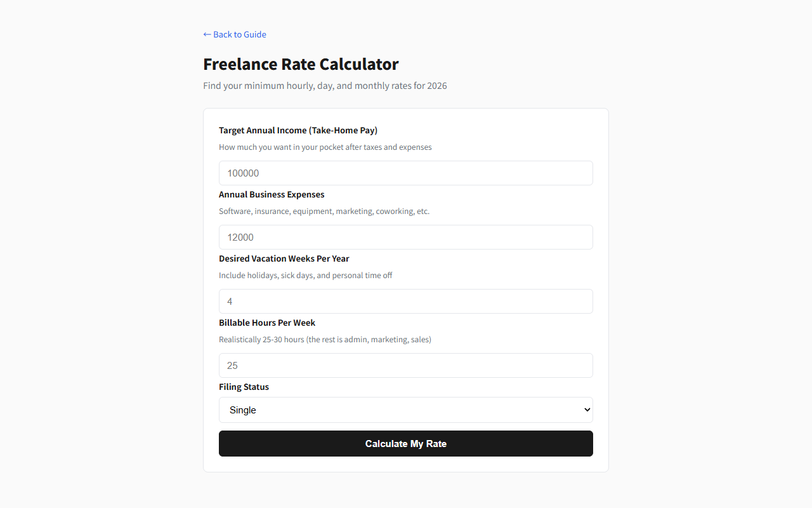812x508 pixels.
Task: Select the Desired Vacation Weeks input box
Action: [x=406, y=302]
